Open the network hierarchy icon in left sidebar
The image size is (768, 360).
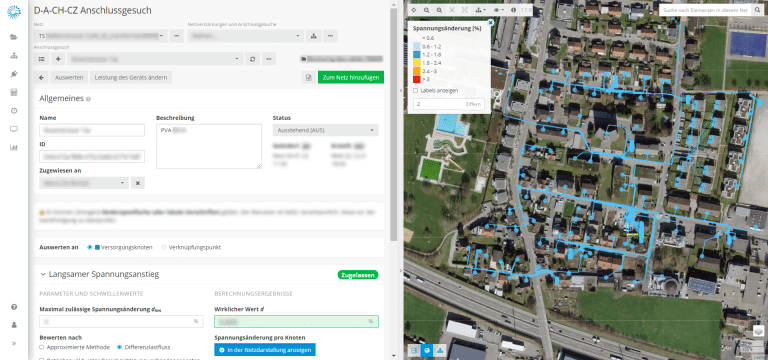(x=14, y=55)
